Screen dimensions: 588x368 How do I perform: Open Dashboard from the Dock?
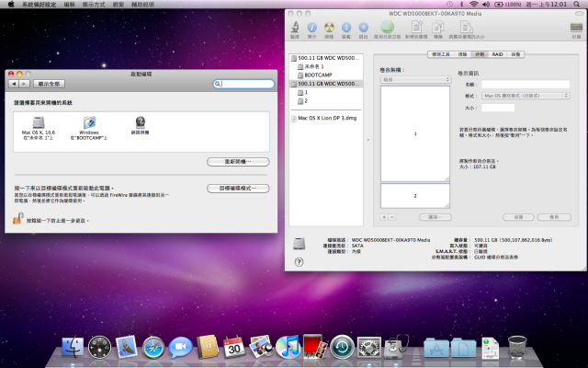point(100,347)
